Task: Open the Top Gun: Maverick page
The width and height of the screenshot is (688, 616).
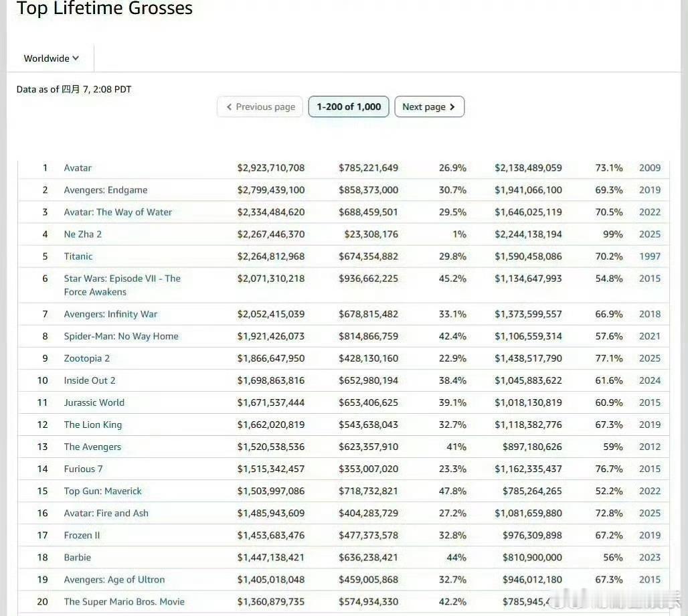Action: pos(103,491)
